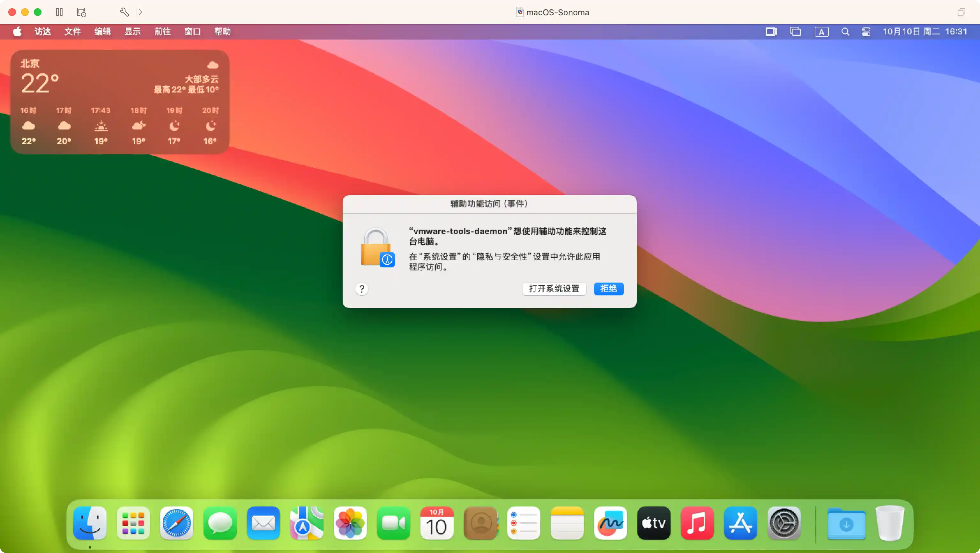Click the dialog help question mark

pyautogui.click(x=361, y=289)
